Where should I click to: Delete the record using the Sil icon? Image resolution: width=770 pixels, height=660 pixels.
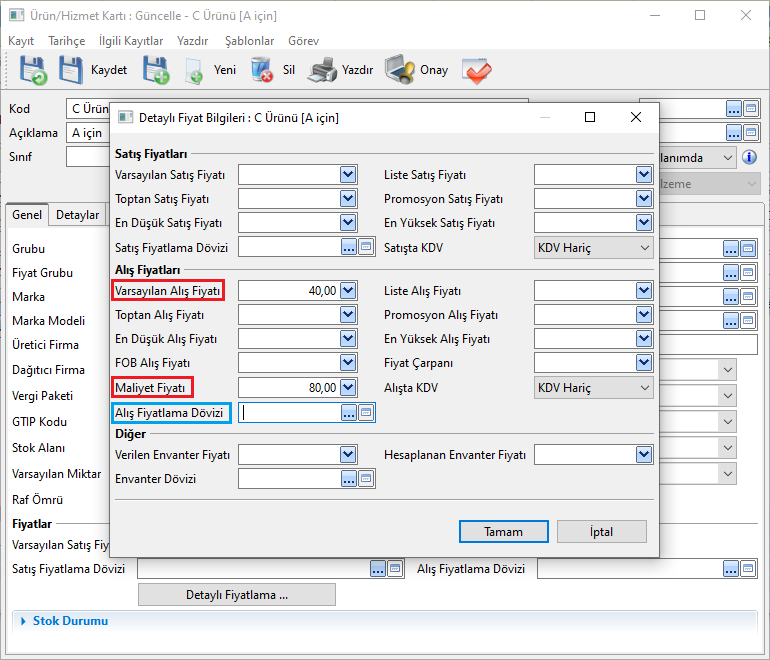262,70
